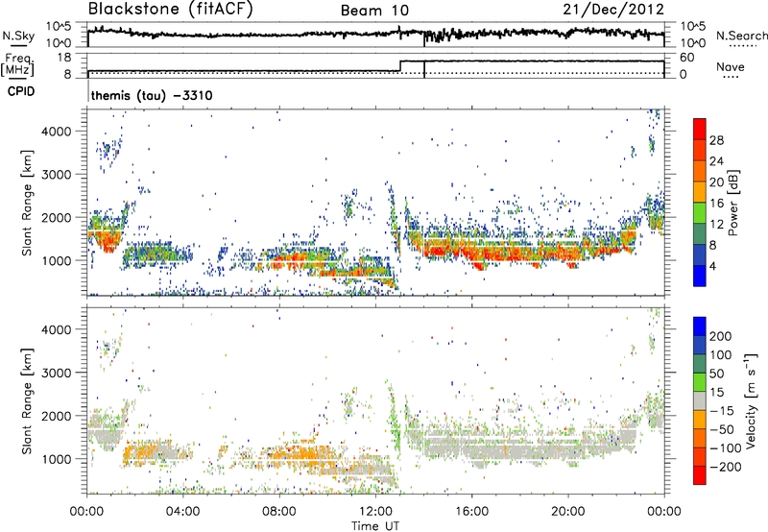Click the 60 tick on Nave axis
This screenshot has height=532, width=768.
(687, 58)
